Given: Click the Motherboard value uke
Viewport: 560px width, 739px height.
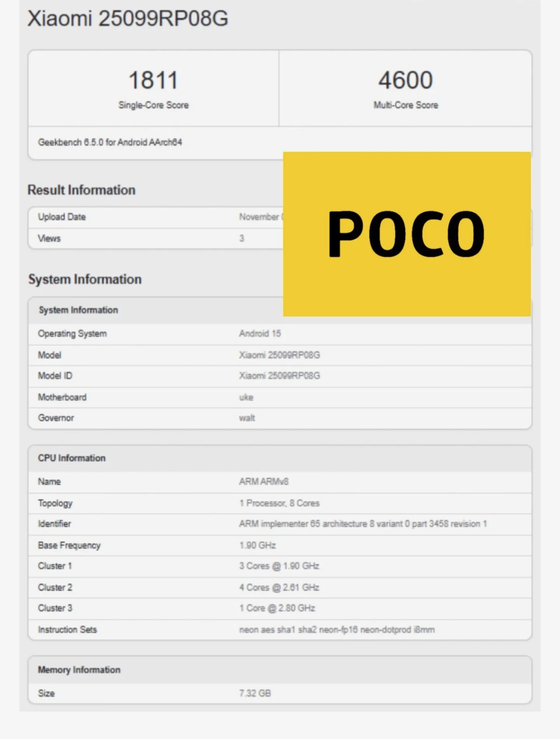Looking at the screenshot, I should point(246,397).
